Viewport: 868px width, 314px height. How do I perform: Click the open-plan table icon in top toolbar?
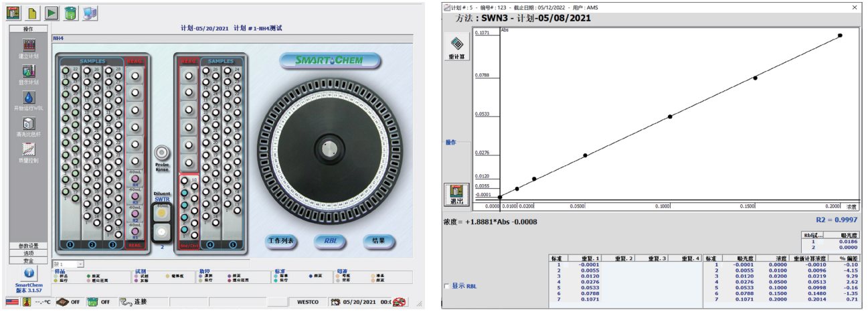click(x=14, y=12)
